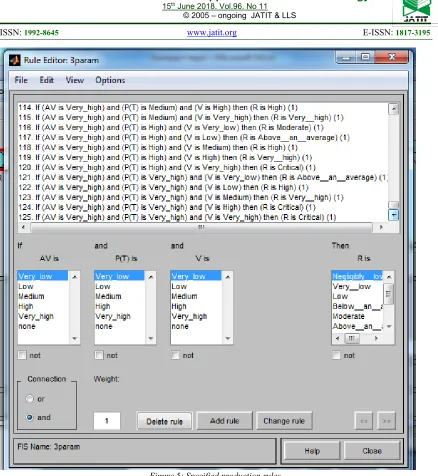438x476 pixels.
Task: Click the R listbox horizontal scrollbar thumb
Action: coord(352,338)
